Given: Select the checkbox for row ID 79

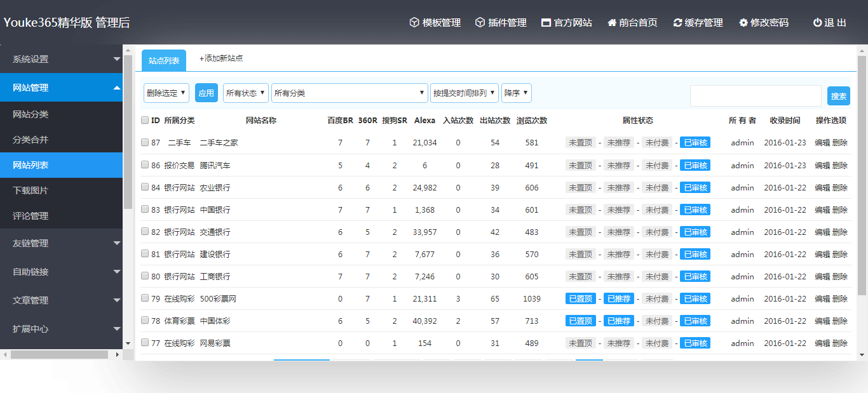Looking at the screenshot, I should point(145,298).
